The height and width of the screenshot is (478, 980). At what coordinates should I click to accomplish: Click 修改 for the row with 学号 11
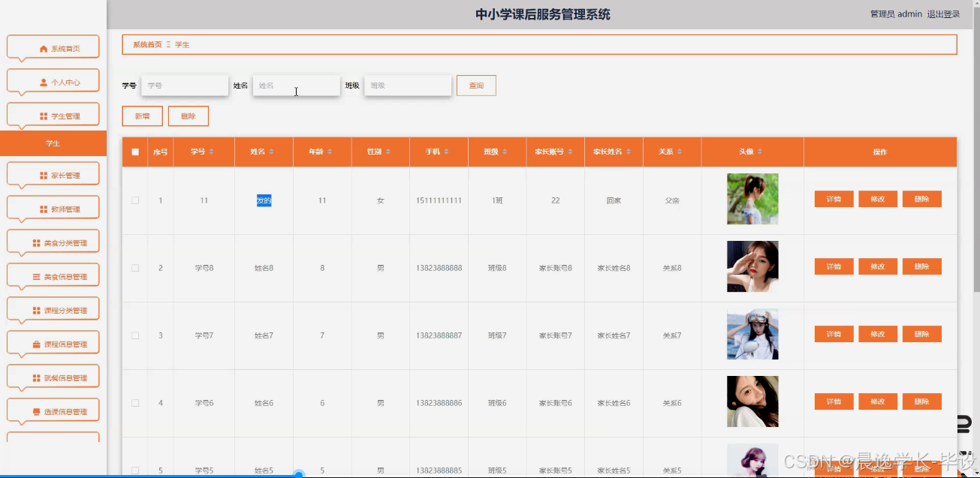coord(878,199)
